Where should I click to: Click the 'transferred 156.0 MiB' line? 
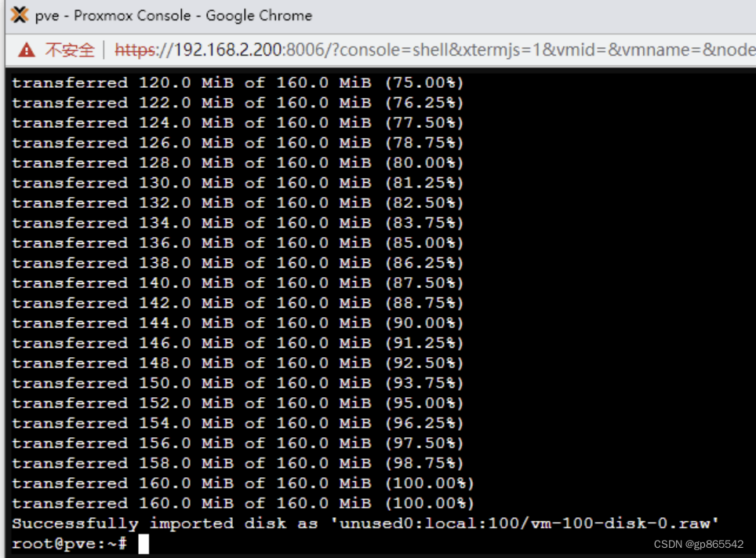[238, 443]
